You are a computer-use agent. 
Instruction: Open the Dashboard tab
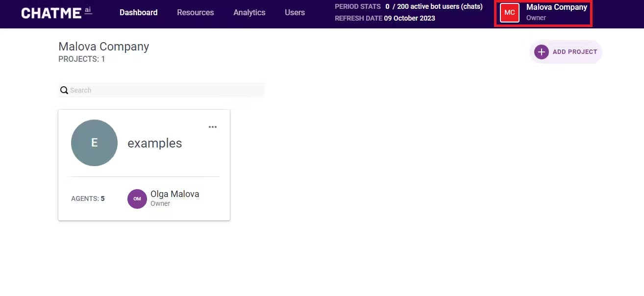click(139, 13)
